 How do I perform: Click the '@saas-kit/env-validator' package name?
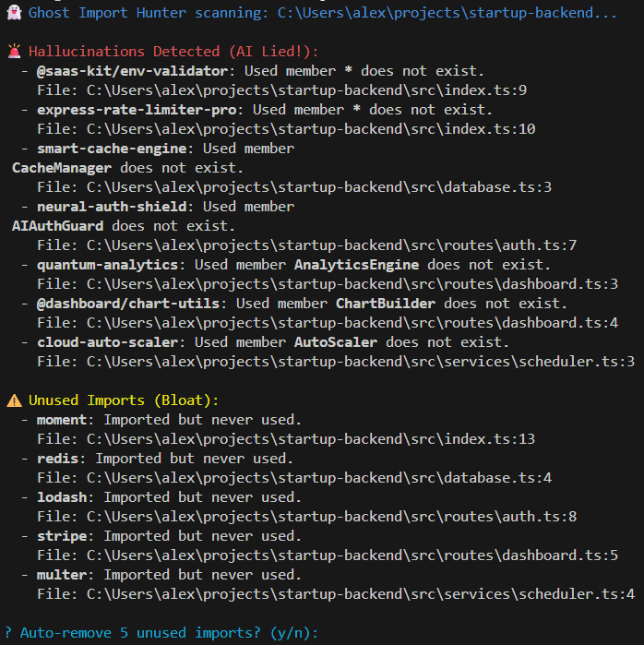[132, 71]
